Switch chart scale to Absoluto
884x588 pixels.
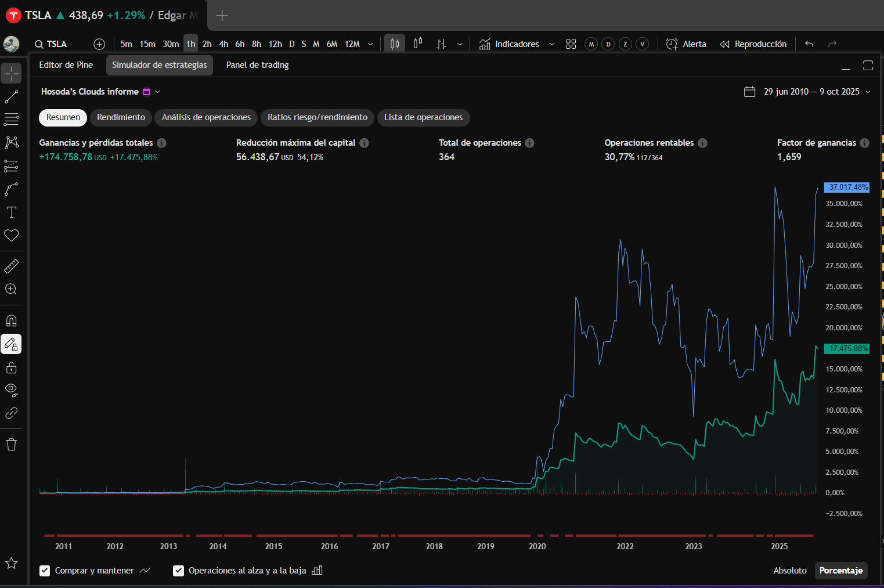click(789, 571)
